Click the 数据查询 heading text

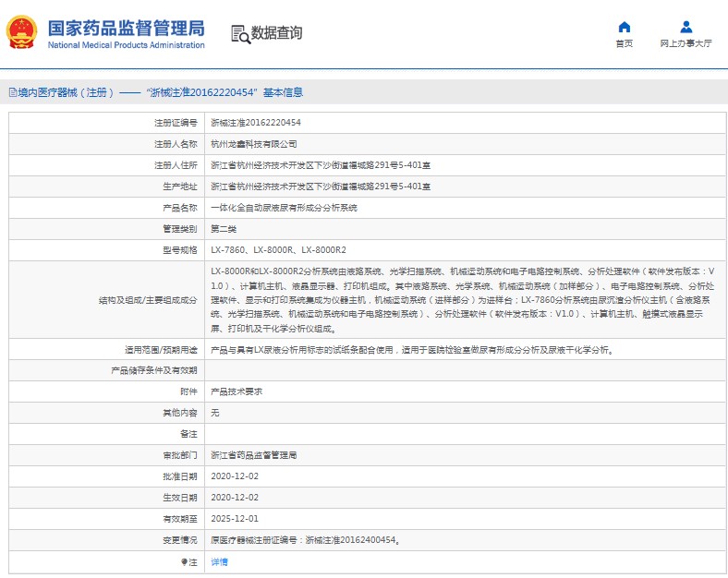pos(276,34)
